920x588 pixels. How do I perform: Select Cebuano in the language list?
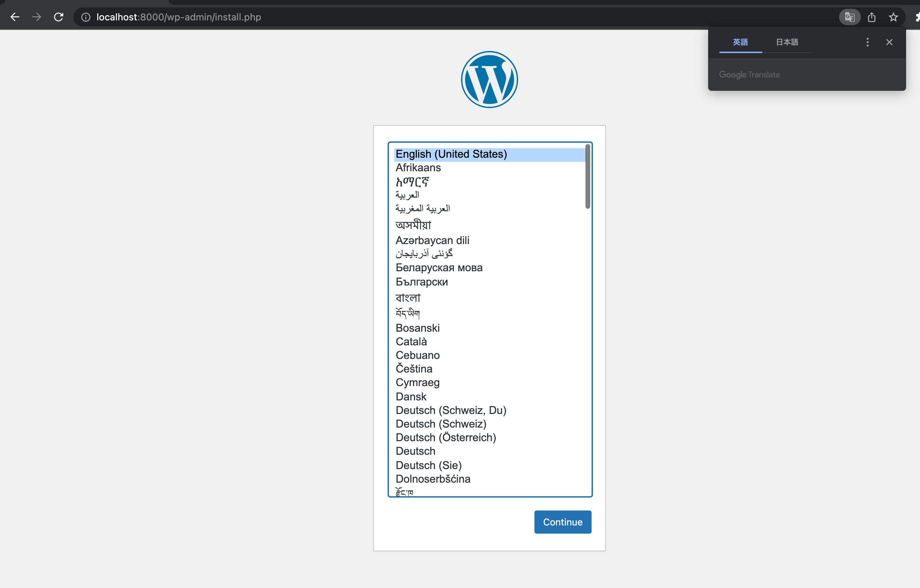click(x=490, y=355)
